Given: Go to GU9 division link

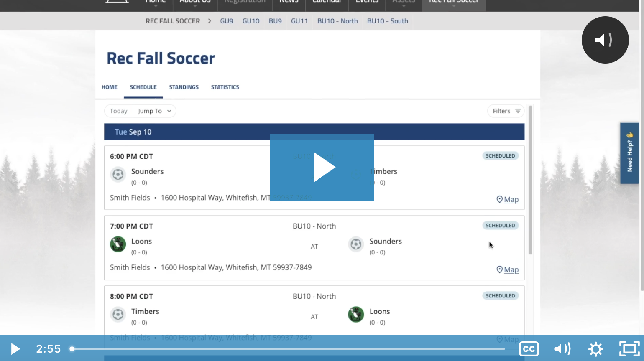Looking at the screenshot, I should tap(227, 21).
